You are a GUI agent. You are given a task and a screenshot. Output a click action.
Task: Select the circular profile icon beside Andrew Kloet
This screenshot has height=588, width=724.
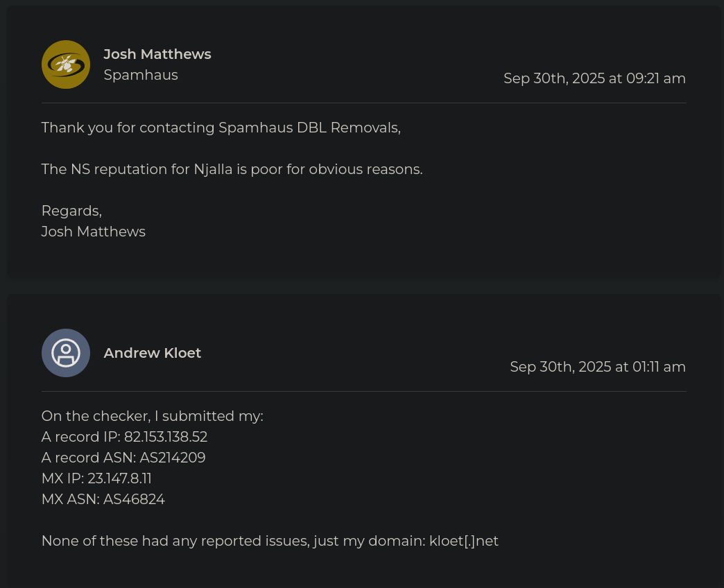[x=66, y=353]
